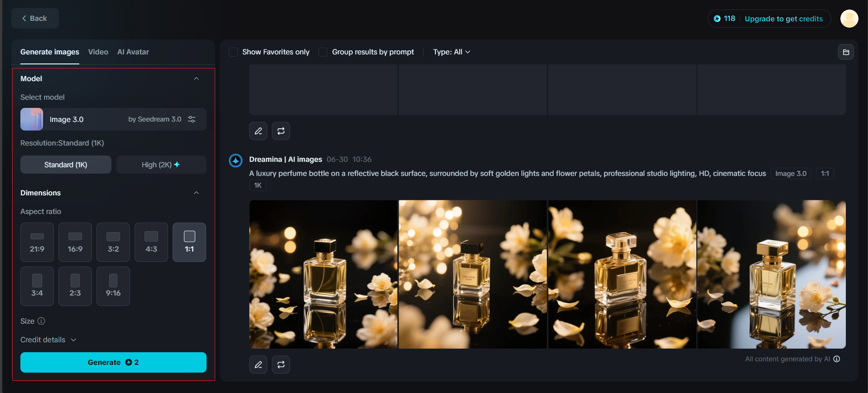Screen dimensions: 868x393
Task: Open second perfume bottle image
Action: [x=473, y=274]
